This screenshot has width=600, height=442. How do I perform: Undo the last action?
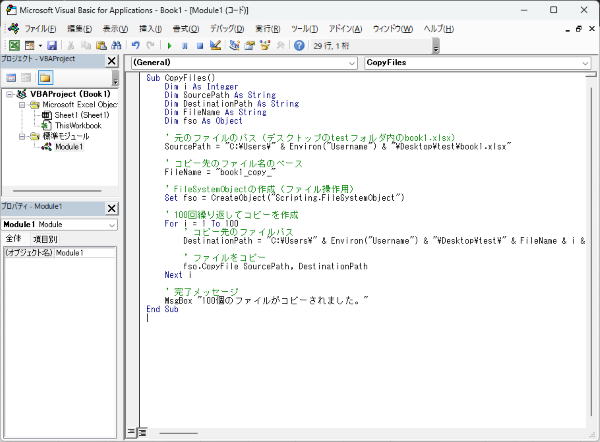click(135, 46)
